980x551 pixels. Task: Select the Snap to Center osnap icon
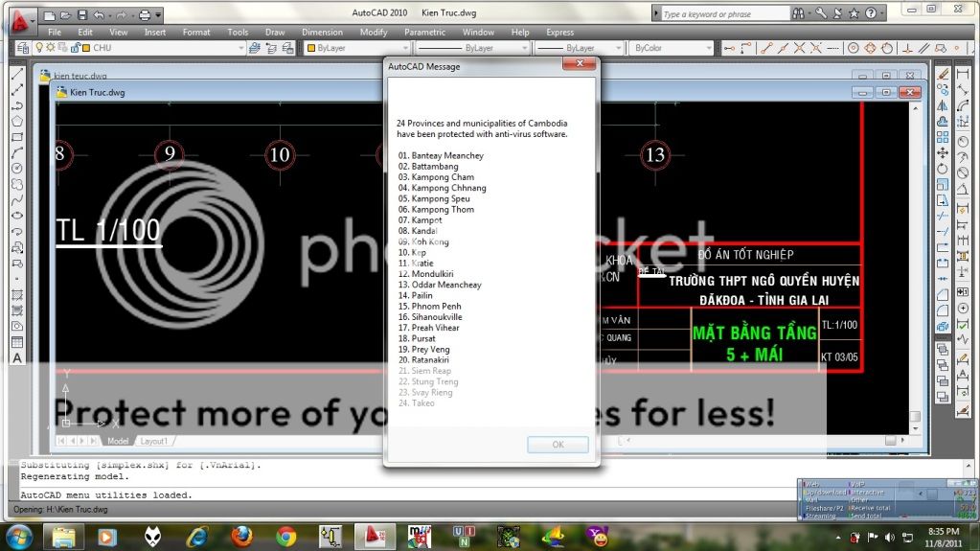(854, 48)
